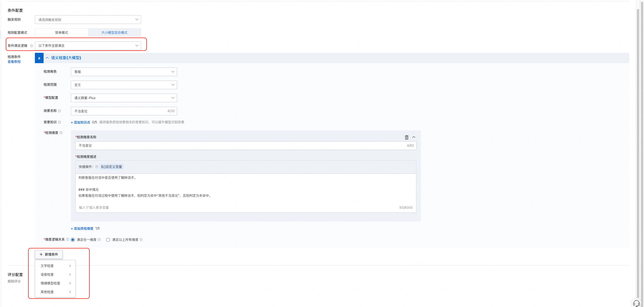Open the 检测角色 dropdown showing 客服
This screenshot has height=307, width=644.
124,72
